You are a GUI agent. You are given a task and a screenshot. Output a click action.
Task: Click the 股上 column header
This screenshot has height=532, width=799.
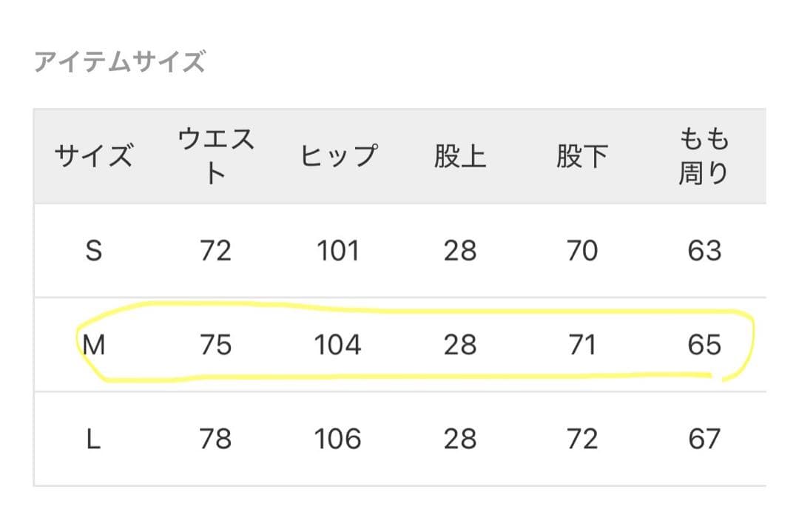coord(459,157)
